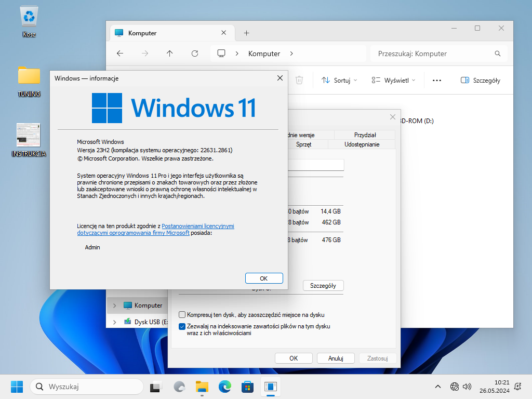This screenshot has width=532, height=399.
Task: Expand the chevron before Komputer breadcrumb
Action: pyautogui.click(x=237, y=54)
